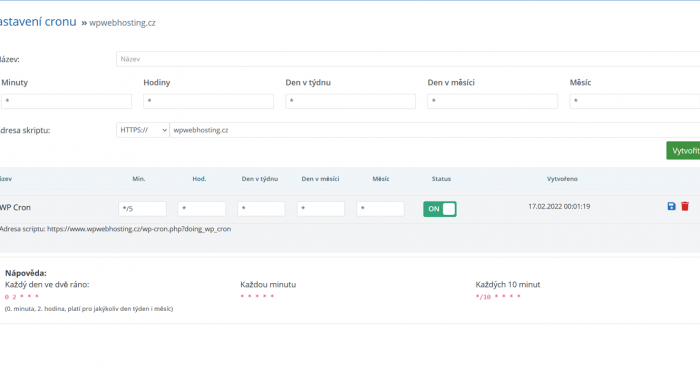Click the Nápověda heading
The height and width of the screenshot is (390, 700).
26,273
